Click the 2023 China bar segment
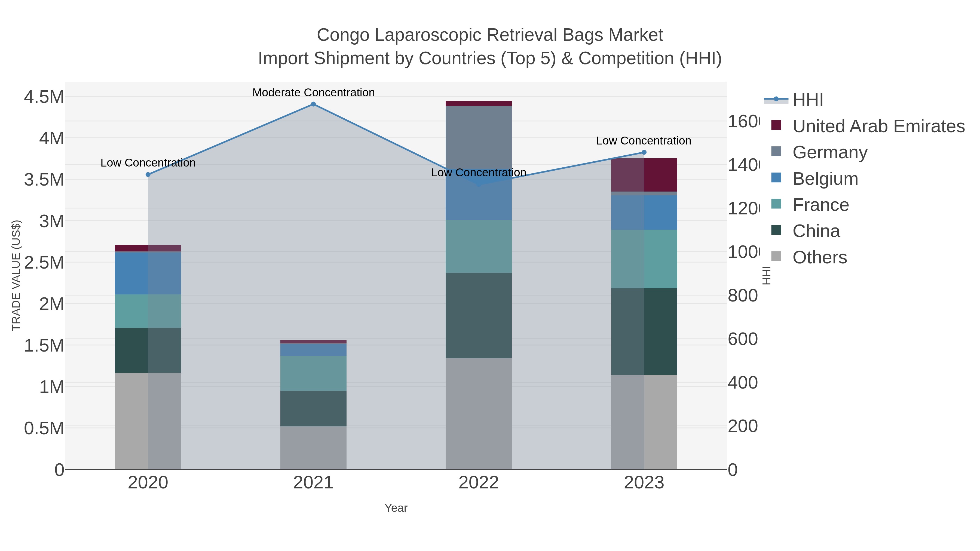 tap(644, 332)
